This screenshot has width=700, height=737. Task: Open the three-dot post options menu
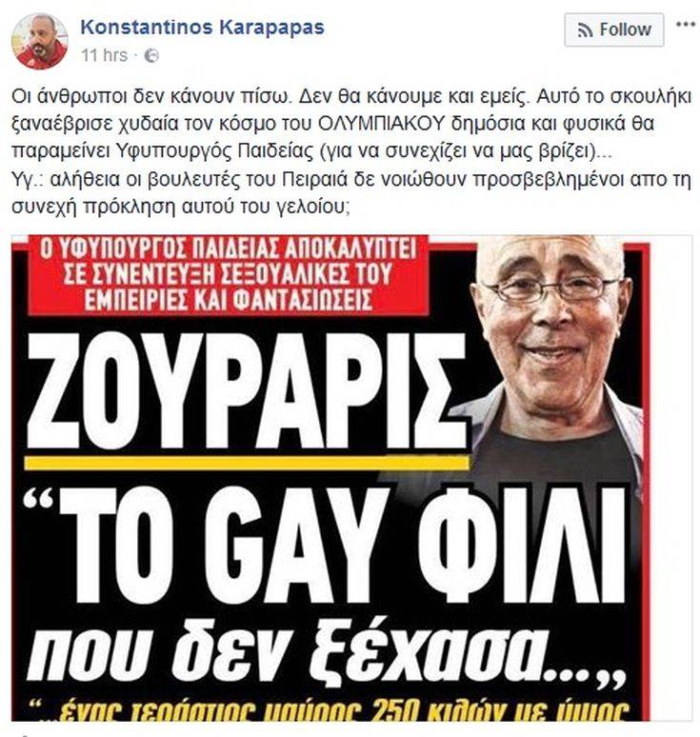(686, 25)
